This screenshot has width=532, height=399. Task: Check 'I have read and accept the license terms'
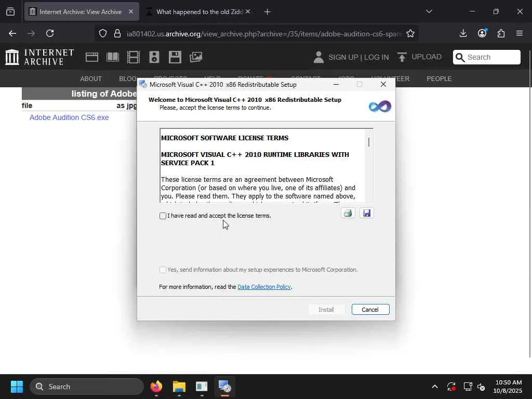tap(163, 216)
